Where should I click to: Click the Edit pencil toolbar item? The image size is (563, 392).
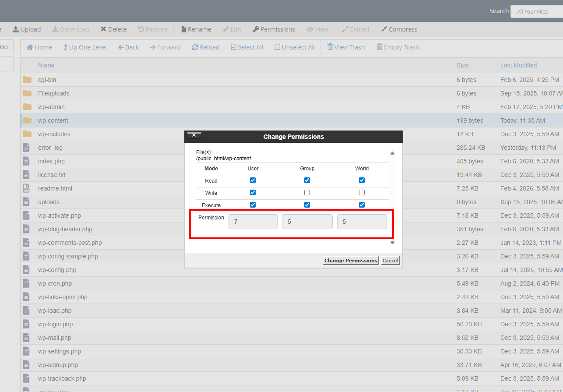pos(232,29)
